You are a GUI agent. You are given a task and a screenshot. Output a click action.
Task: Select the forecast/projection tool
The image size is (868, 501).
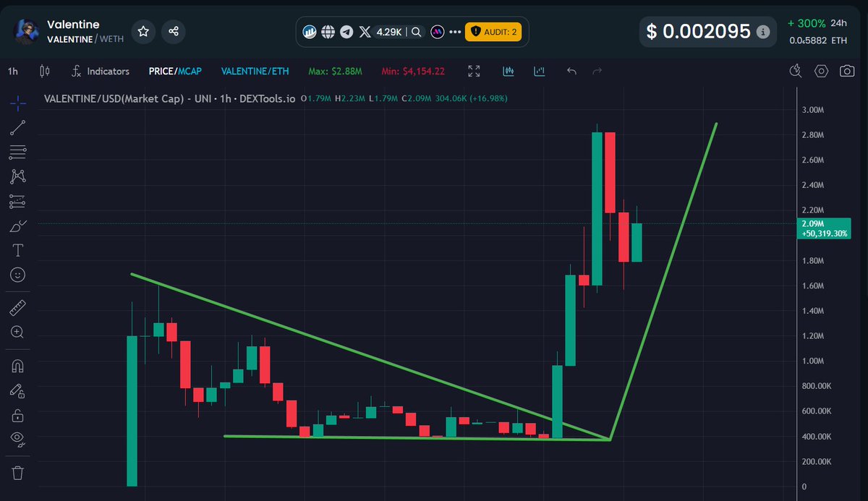tap(18, 200)
